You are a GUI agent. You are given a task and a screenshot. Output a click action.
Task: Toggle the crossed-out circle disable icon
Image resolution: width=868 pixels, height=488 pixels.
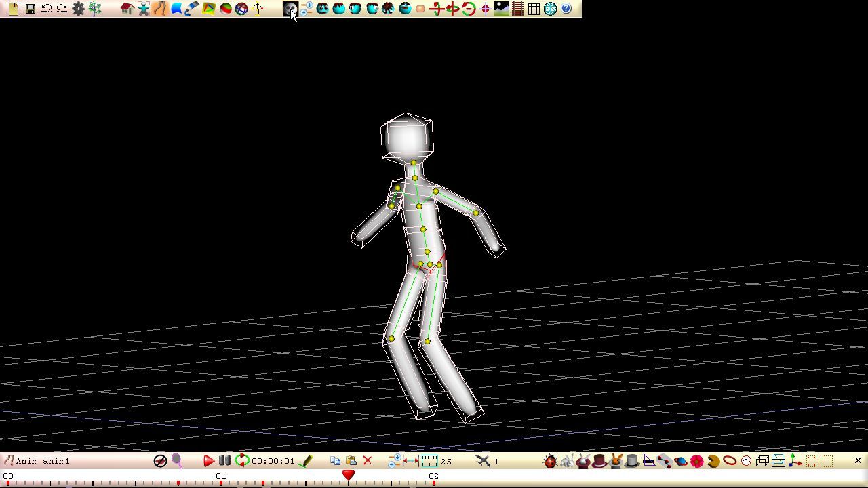160,461
